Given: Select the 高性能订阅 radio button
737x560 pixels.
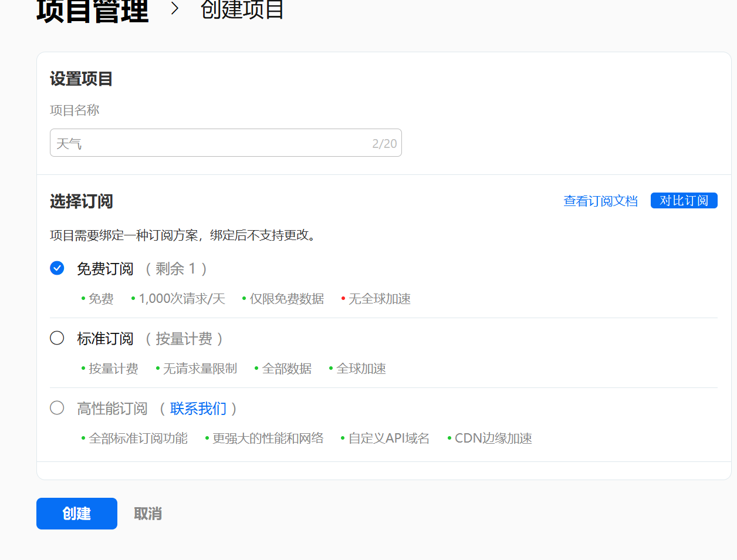Looking at the screenshot, I should (57, 408).
